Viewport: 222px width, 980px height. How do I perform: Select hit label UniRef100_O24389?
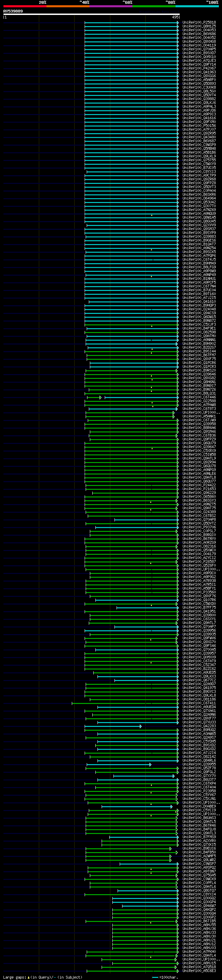click(x=199, y=512)
